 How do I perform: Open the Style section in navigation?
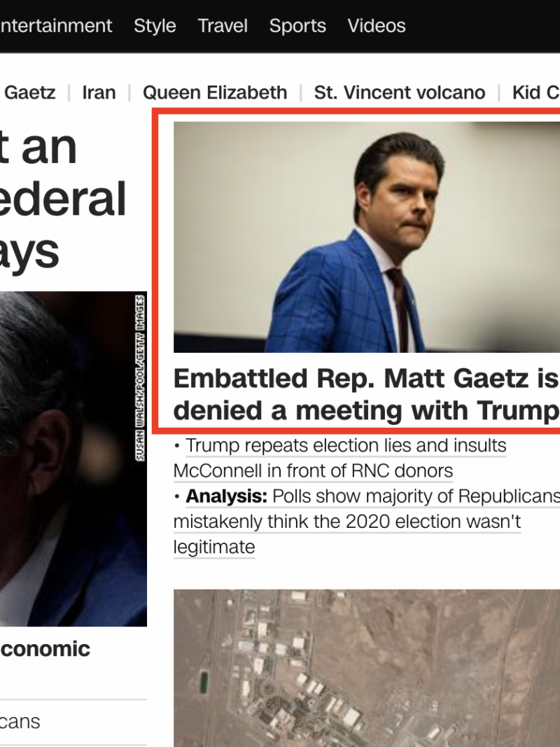click(x=155, y=26)
